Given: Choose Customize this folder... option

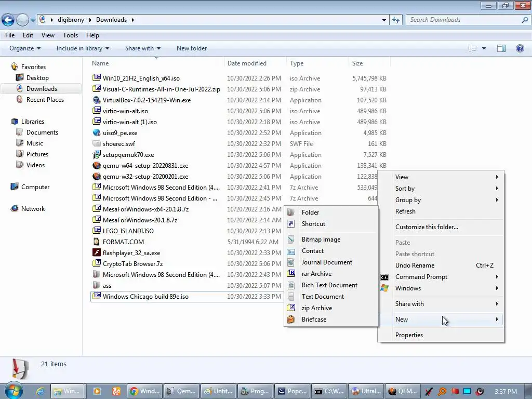Looking at the screenshot, I should [441, 227].
